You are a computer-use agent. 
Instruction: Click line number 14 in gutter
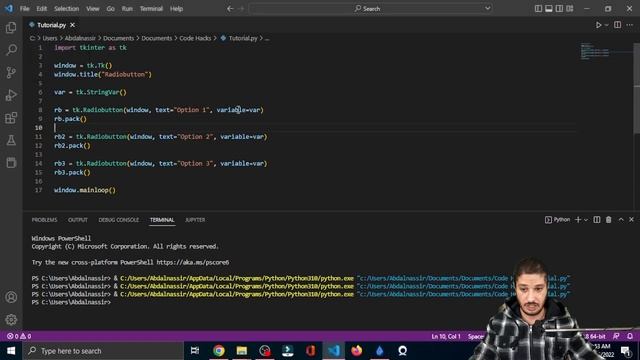point(38,163)
